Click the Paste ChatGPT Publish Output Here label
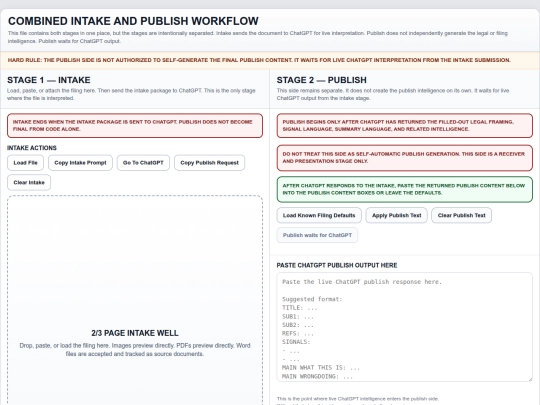 [337, 266]
